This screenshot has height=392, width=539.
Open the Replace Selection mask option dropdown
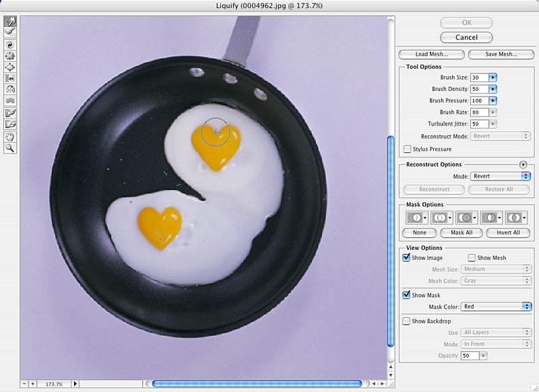pos(416,218)
